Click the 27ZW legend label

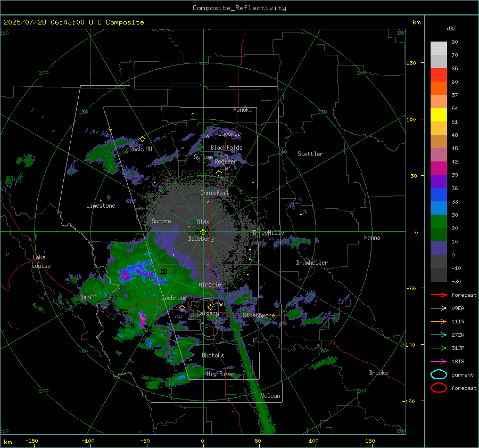458,335
